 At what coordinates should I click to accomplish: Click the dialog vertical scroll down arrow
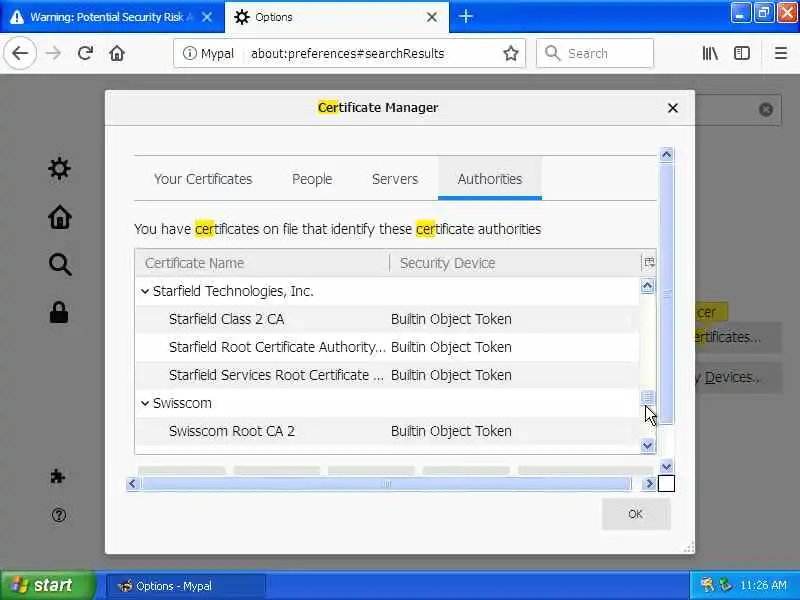[666, 466]
